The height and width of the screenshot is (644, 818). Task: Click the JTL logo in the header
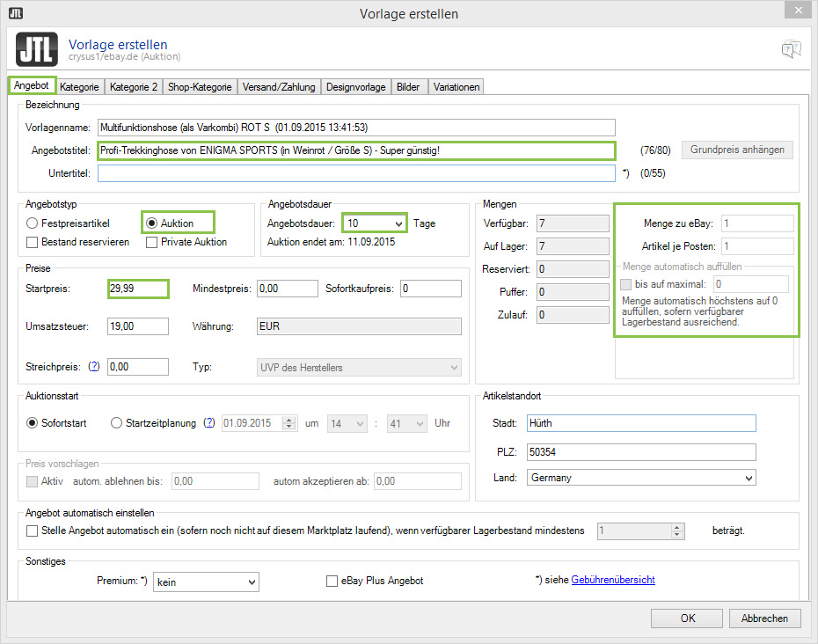click(x=37, y=50)
